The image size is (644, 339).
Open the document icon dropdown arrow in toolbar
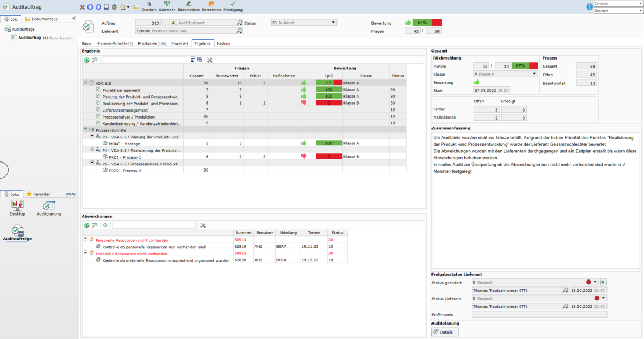click(x=129, y=7)
